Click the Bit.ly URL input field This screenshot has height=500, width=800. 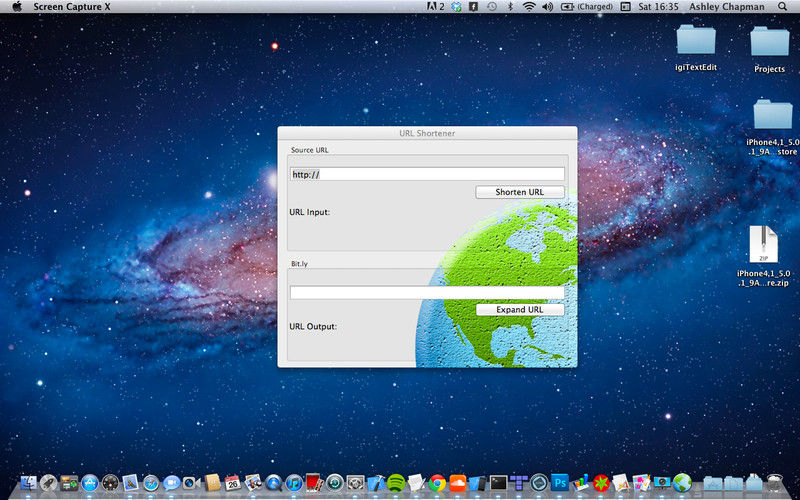point(427,292)
